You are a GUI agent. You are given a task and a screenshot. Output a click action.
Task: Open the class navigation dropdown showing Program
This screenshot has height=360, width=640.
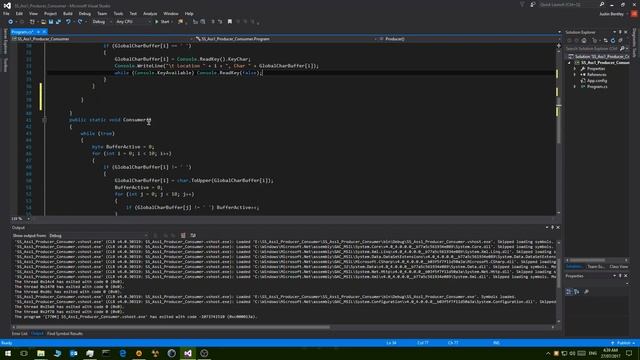(286, 39)
